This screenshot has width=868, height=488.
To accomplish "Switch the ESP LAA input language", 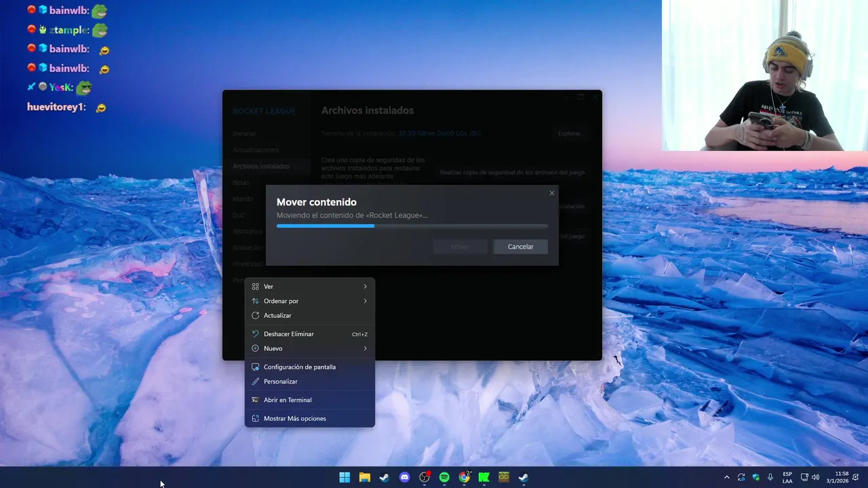I will point(787,477).
